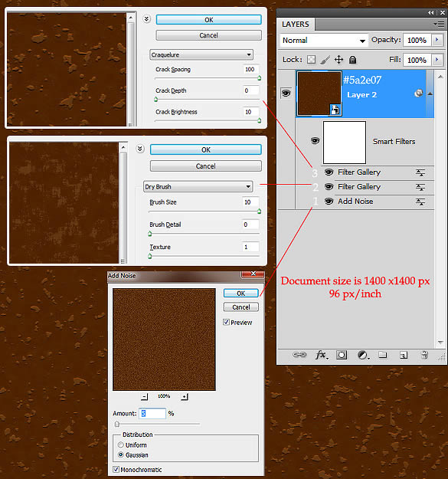Image resolution: width=448 pixels, height=479 pixels.
Task: Select Uniform distribution option
Action: [121, 445]
